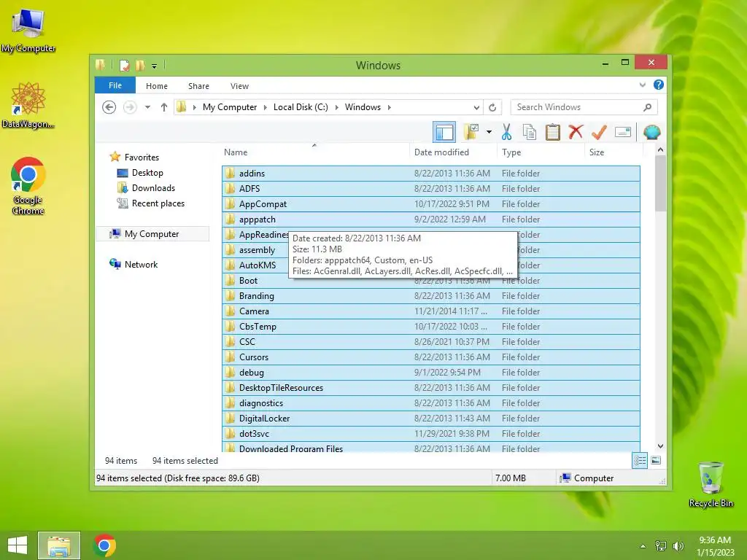Screen dimensions: 747x560
Task: Switch to large icons view button
Action: click(x=656, y=461)
